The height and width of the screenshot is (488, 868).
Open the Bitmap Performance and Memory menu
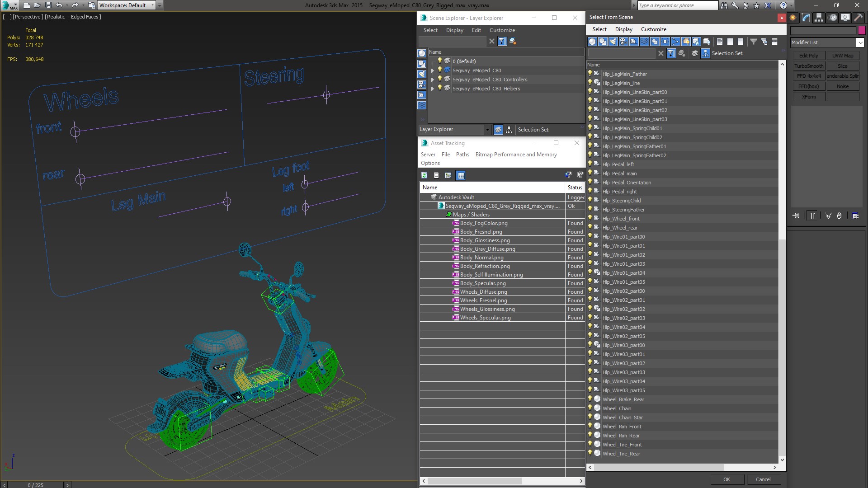516,155
